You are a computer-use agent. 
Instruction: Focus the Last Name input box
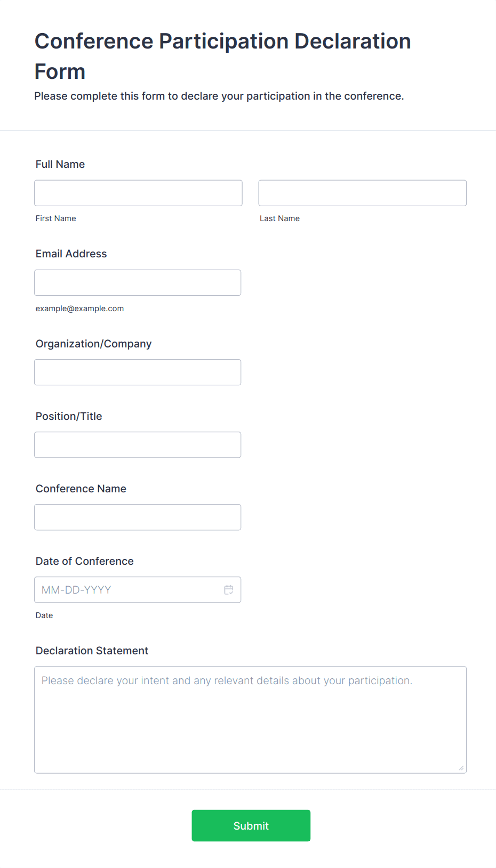362,193
